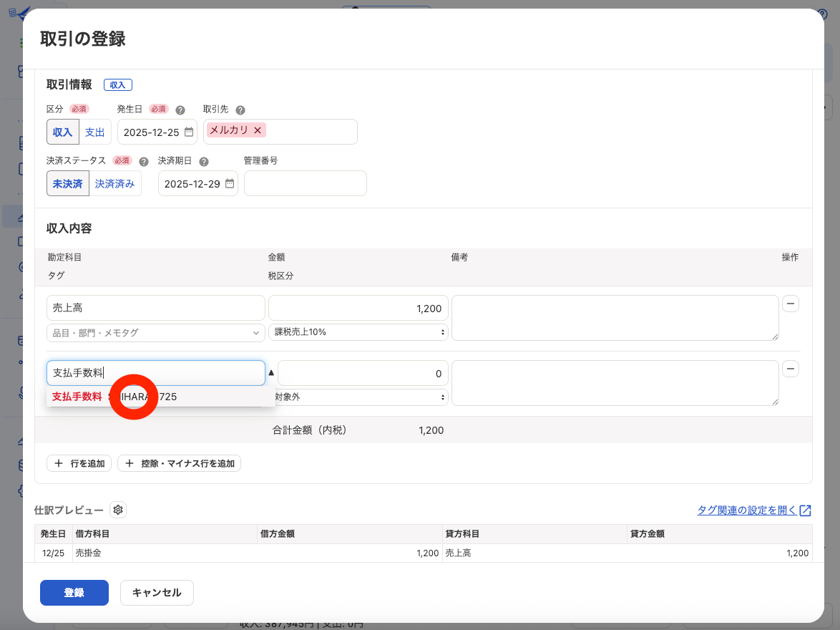The height and width of the screenshot is (630, 840).
Task: Click the 管理番号 input field
Action: click(305, 184)
